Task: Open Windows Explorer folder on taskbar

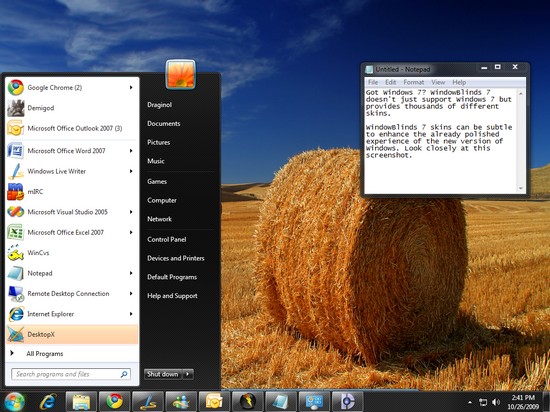Action: pos(81,401)
